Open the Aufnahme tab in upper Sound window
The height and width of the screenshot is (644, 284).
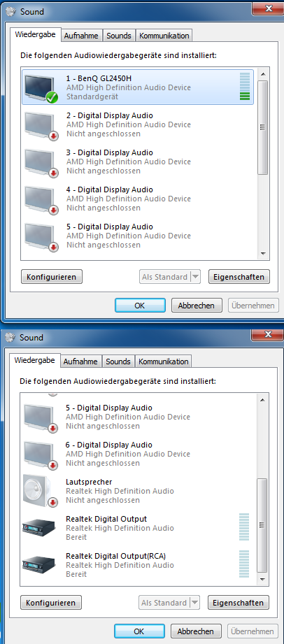(x=81, y=36)
